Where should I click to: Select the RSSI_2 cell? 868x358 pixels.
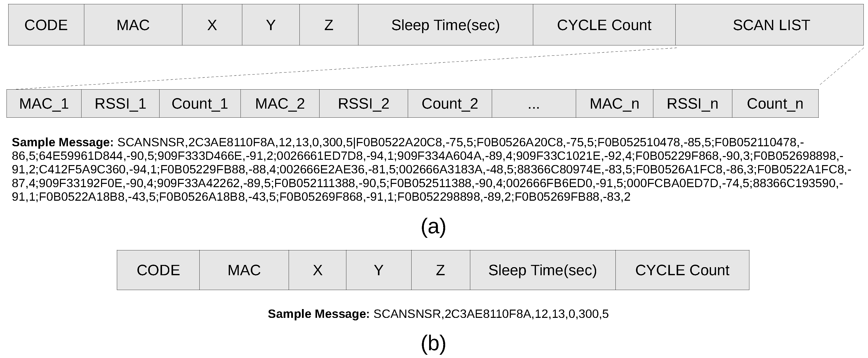(364, 104)
